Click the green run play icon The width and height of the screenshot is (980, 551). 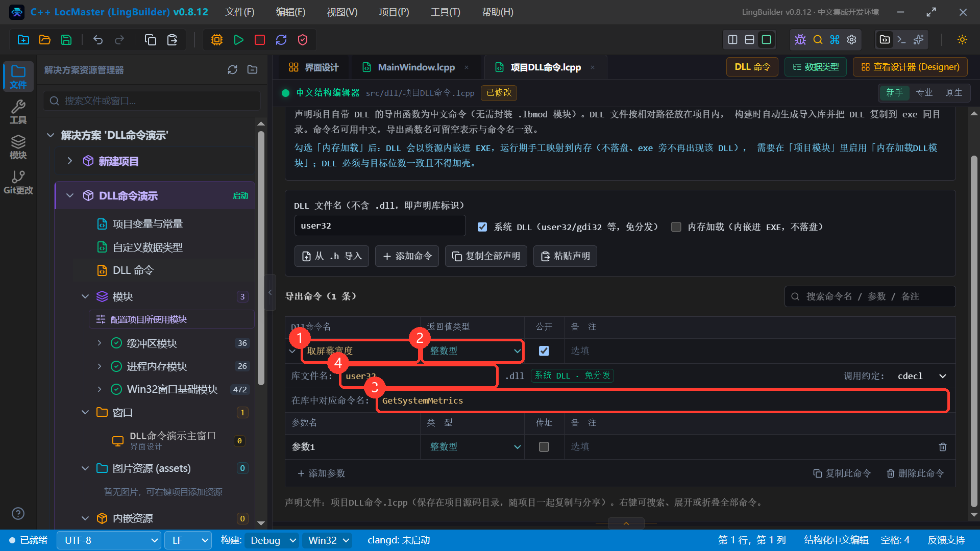(x=238, y=40)
